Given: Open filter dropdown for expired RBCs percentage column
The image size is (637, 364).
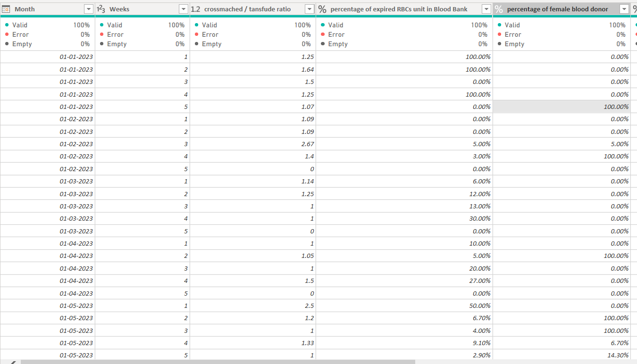Looking at the screenshot, I should tap(486, 9).
